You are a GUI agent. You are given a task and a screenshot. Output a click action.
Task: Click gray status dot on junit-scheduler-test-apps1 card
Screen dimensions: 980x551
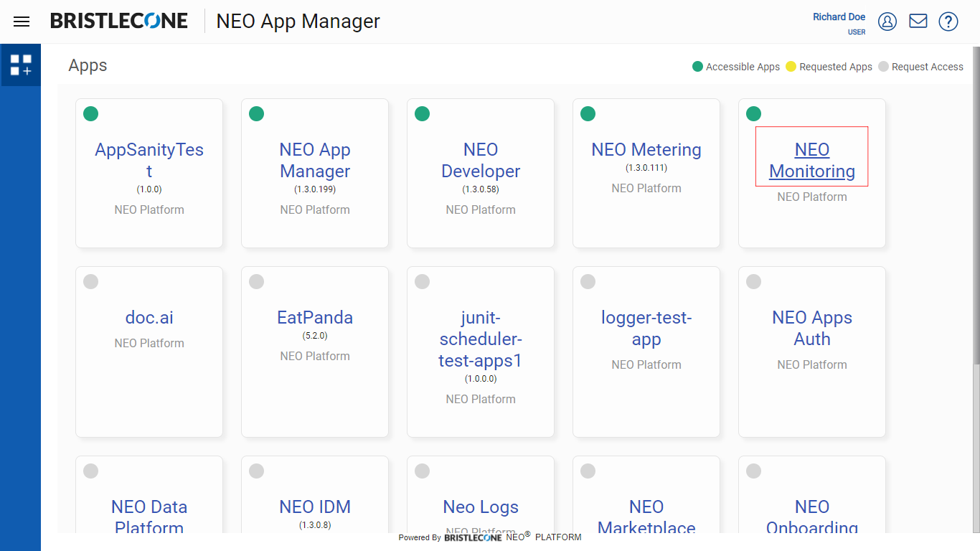422,281
